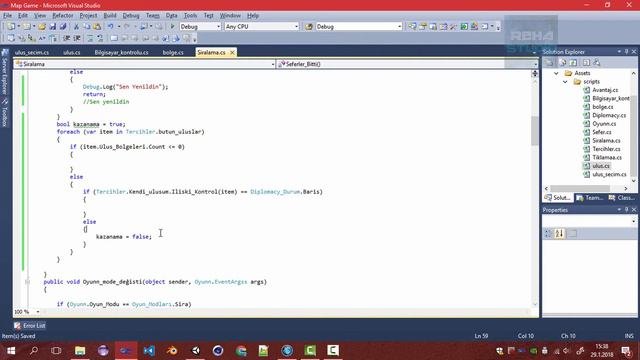
Task: Select Diplomacy.cs in Solution Explorer
Action: [x=609, y=115]
